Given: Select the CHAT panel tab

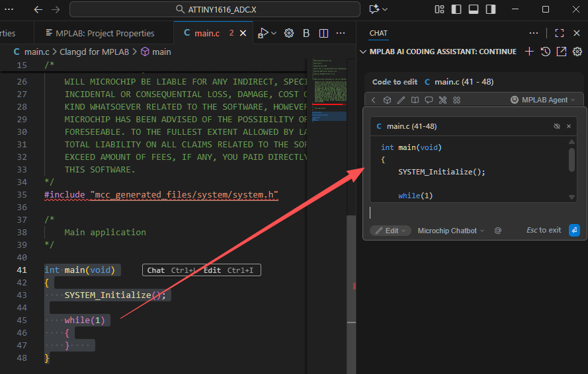Looking at the screenshot, I should click(378, 33).
